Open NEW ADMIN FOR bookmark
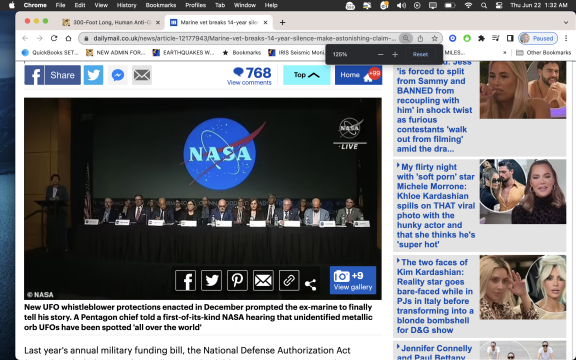The height and width of the screenshot is (360, 576). [115, 53]
